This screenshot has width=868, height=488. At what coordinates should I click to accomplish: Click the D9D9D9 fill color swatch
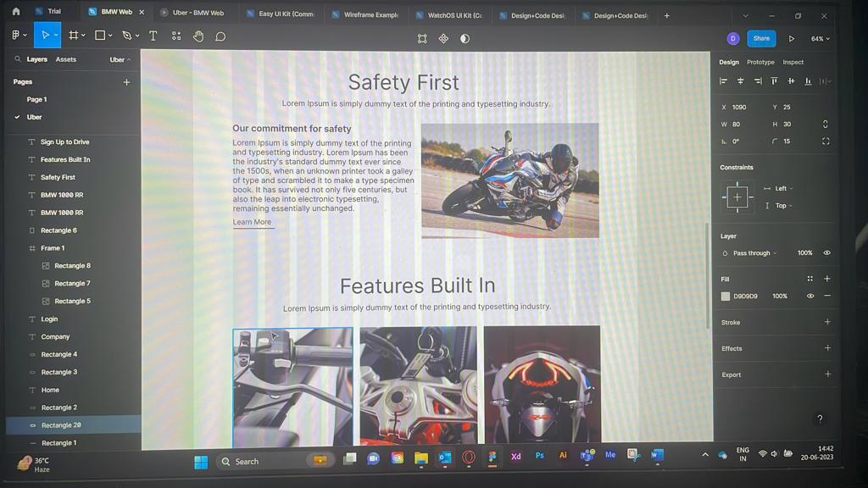[x=726, y=296]
